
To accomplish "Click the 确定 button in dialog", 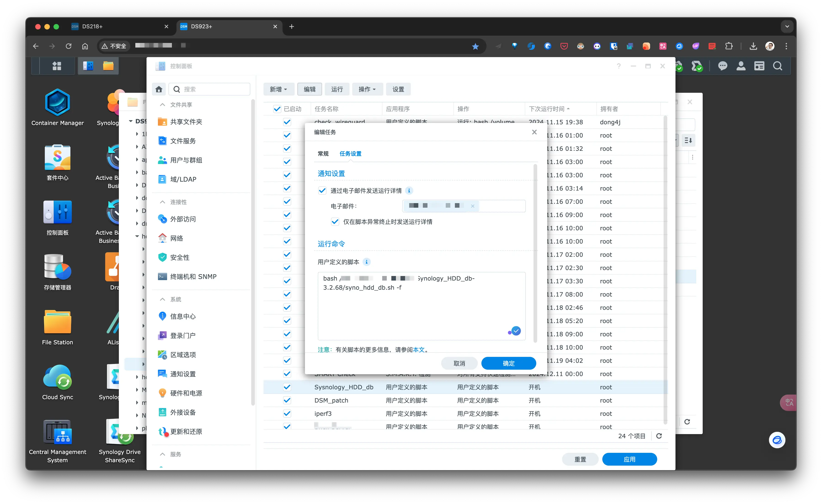I will pos(508,363).
